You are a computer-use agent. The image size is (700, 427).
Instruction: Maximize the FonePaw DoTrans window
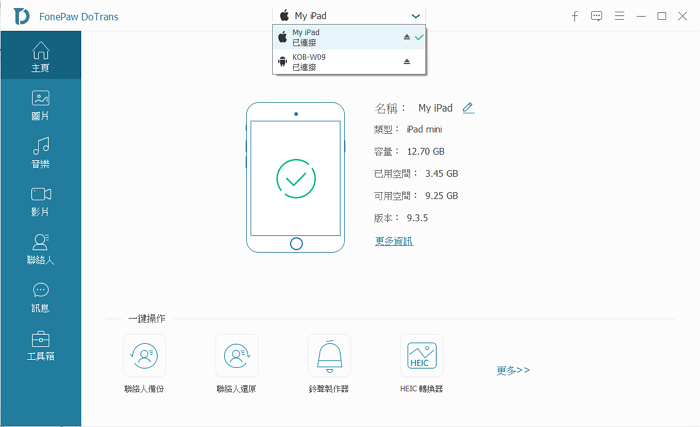662,16
